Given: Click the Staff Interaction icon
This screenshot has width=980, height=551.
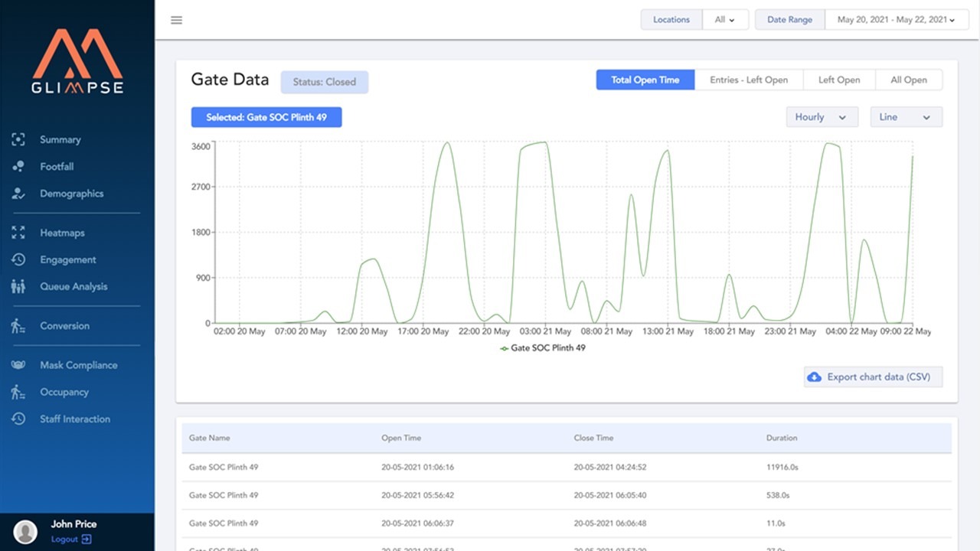Looking at the screenshot, I should tap(18, 419).
